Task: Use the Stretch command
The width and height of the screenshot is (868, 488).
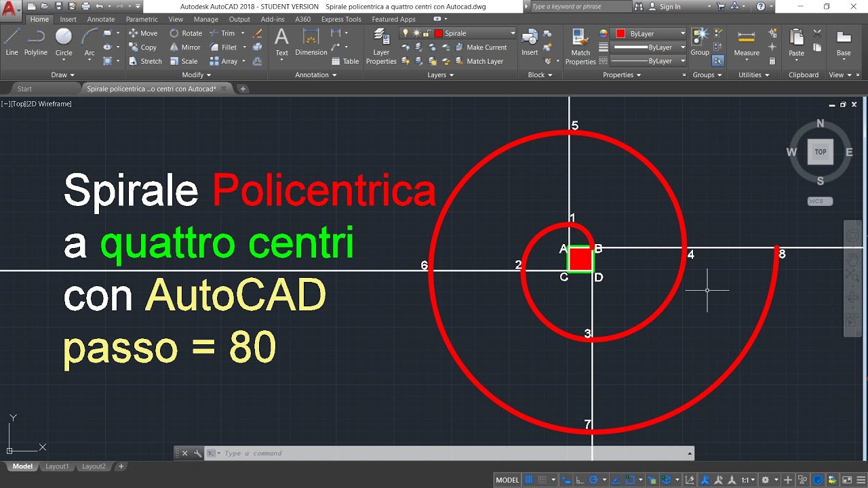Action: pyautogui.click(x=145, y=61)
